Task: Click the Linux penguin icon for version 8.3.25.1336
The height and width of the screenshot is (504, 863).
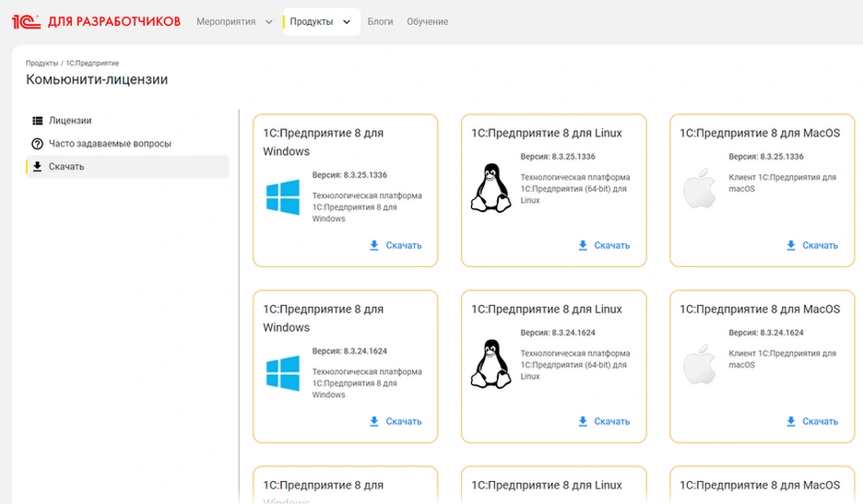Action: coord(491,187)
